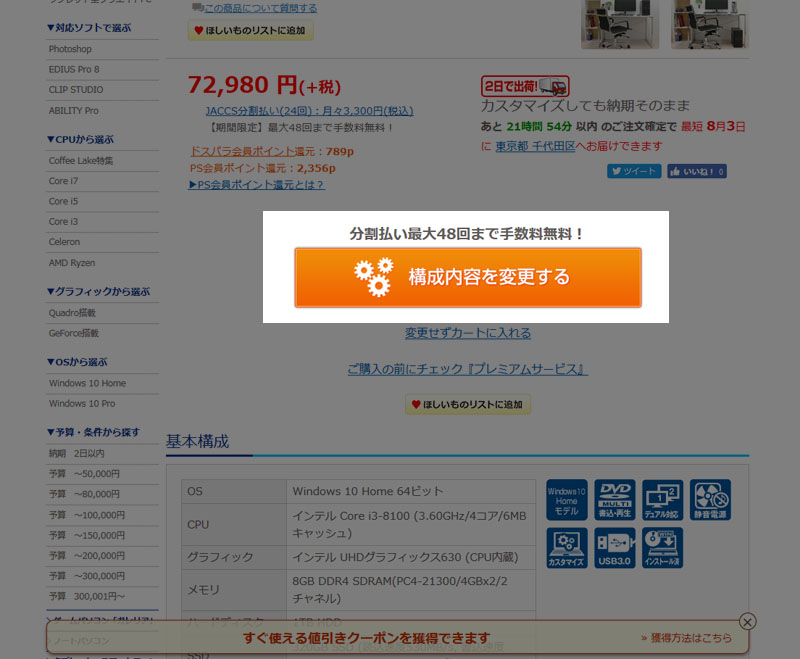800x659 pixels.
Task: Click the インテル UHDグラフィックス630 spec cell
Action: click(x=411, y=557)
